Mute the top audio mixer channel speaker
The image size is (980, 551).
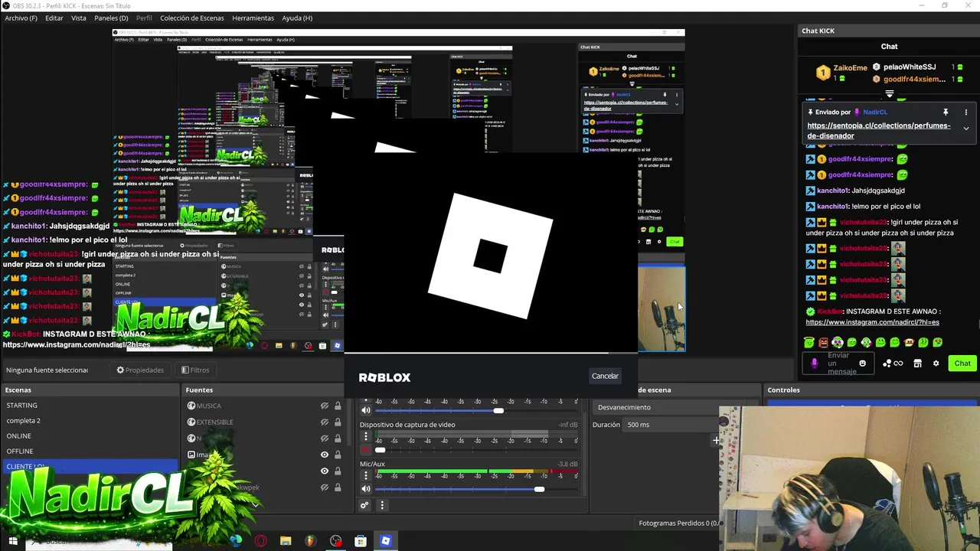366,410
